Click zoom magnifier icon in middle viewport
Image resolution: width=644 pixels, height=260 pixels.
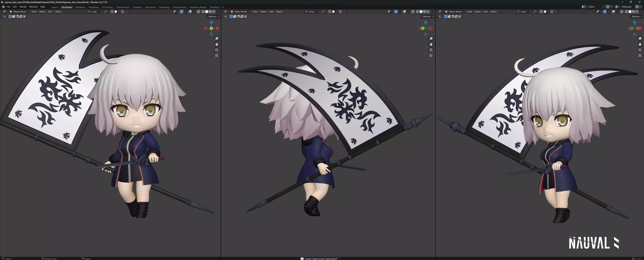click(x=431, y=39)
